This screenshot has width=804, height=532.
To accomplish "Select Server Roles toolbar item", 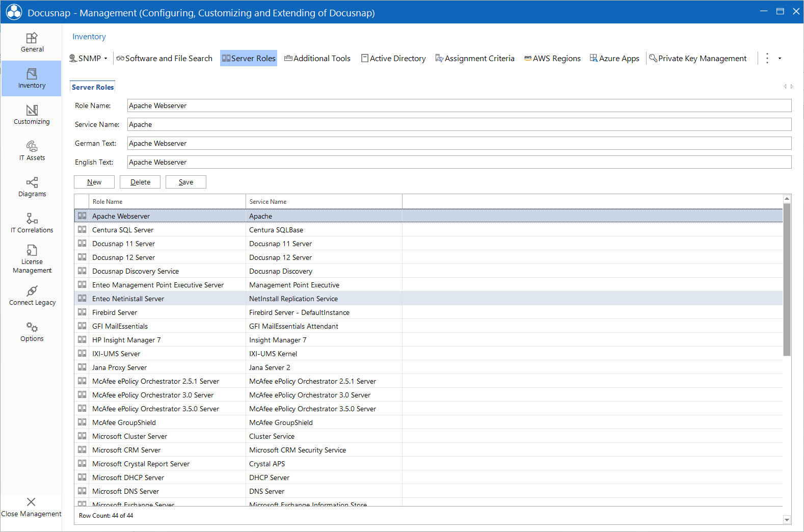I will [x=249, y=59].
